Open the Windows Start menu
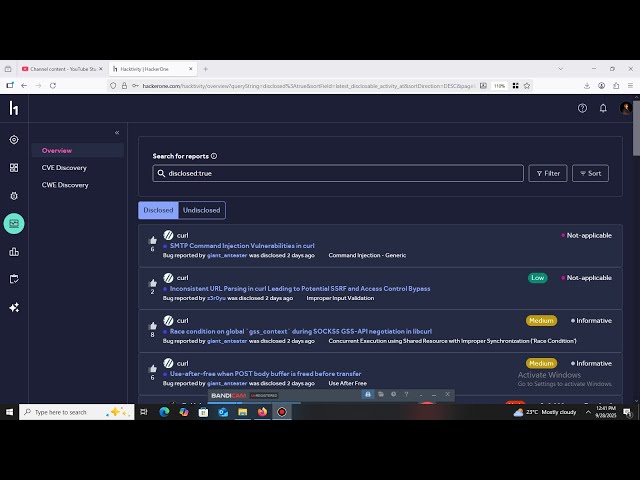The width and height of the screenshot is (640, 480). click(x=9, y=412)
